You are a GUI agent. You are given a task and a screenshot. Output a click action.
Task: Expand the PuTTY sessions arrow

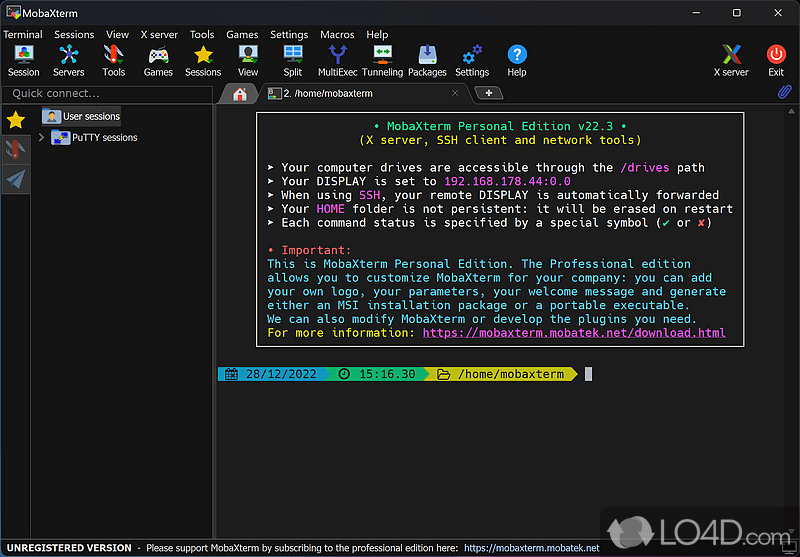click(41, 137)
